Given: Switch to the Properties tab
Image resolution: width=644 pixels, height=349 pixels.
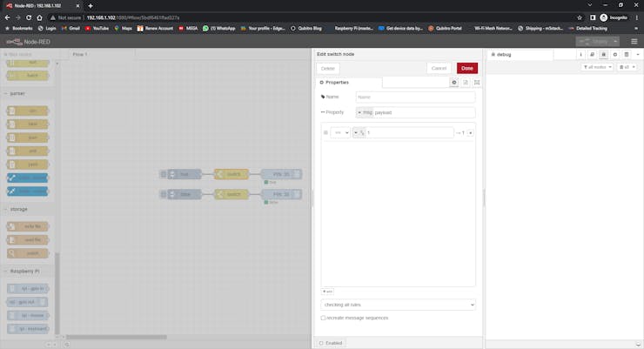Looking at the screenshot, I should pyautogui.click(x=349, y=82).
